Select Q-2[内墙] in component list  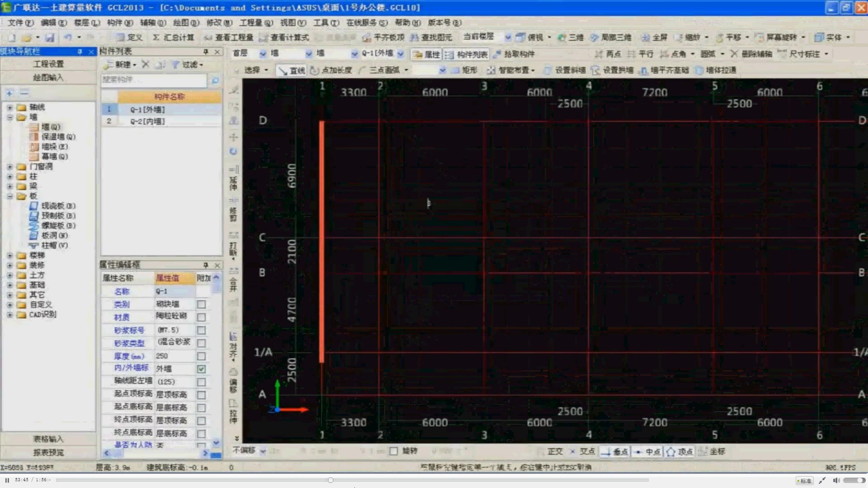147,121
